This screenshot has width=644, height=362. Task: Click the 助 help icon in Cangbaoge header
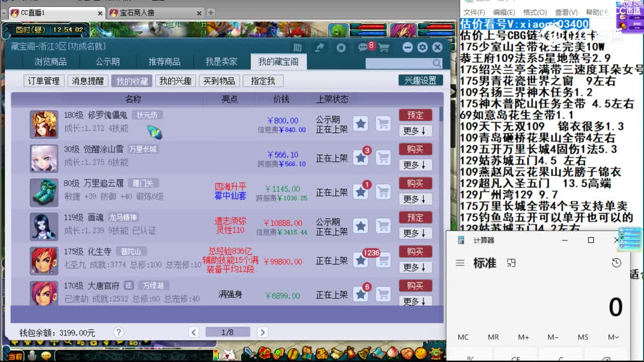pos(298,47)
